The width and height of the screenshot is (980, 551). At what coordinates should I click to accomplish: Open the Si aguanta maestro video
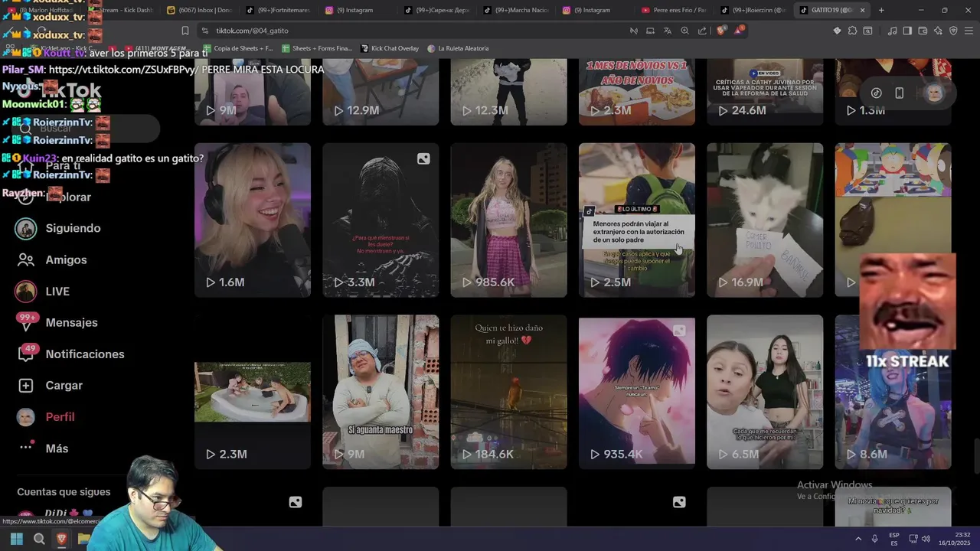point(381,392)
